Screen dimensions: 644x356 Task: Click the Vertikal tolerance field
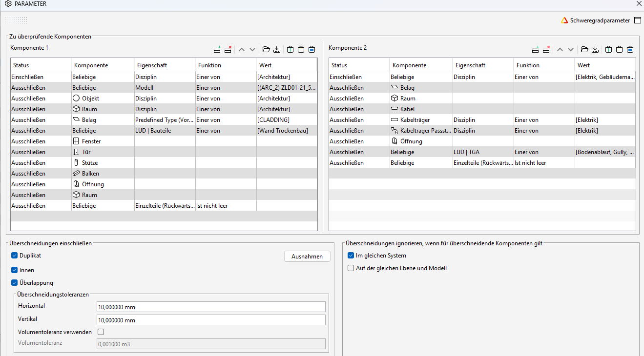click(x=211, y=320)
